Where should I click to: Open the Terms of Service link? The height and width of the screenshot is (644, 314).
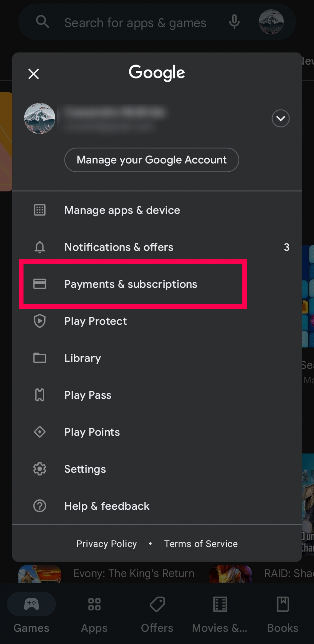201,543
